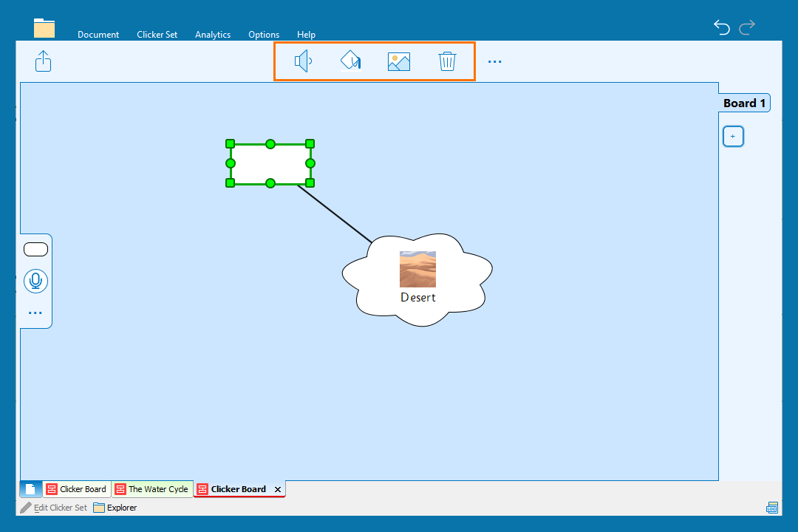Open the yellow folder icon
The height and width of the screenshot is (532, 798).
[44, 28]
